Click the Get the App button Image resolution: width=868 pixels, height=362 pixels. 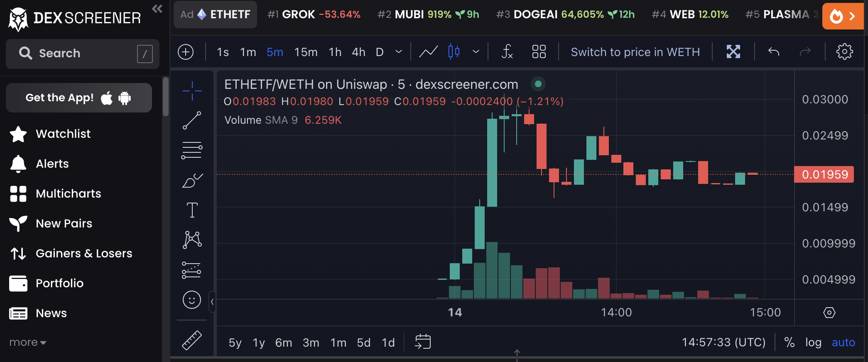pyautogui.click(x=79, y=98)
